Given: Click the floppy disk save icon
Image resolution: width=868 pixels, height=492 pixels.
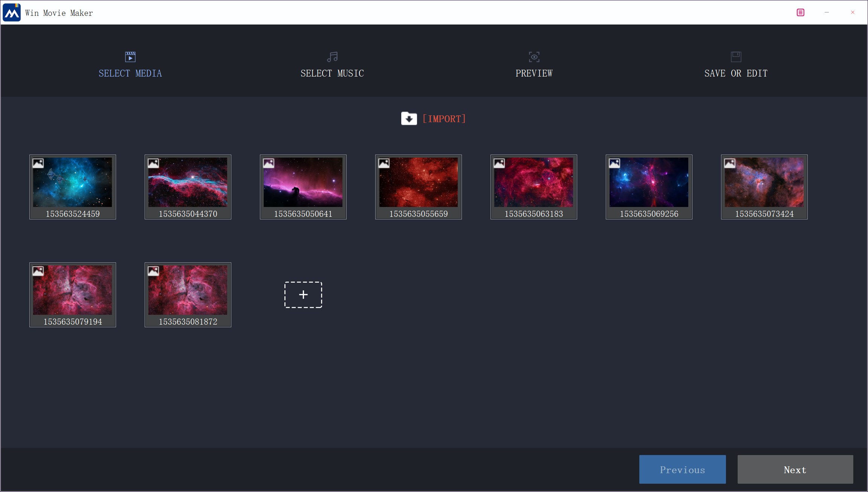Looking at the screenshot, I should pyautogui.click(x=736, y=57).
